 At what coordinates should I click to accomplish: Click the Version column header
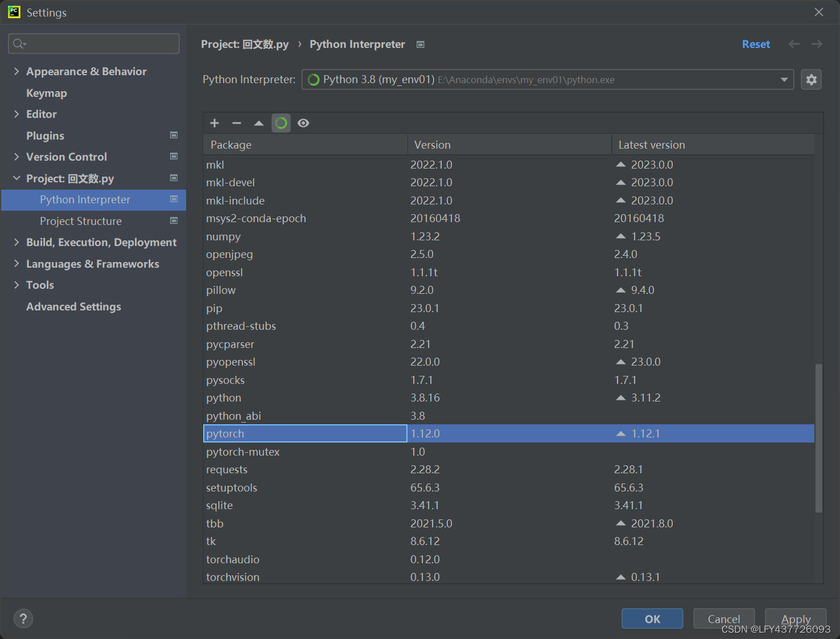pyautogui.click(x=509, y=145)
